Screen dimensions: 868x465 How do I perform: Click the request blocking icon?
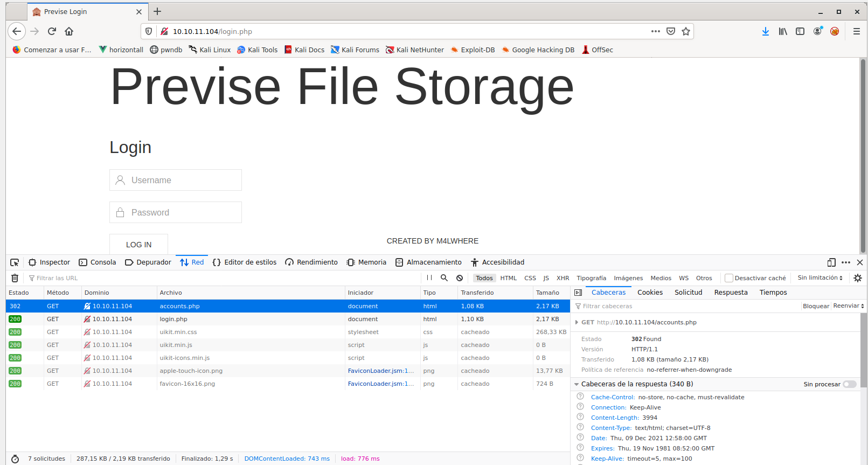460,278
